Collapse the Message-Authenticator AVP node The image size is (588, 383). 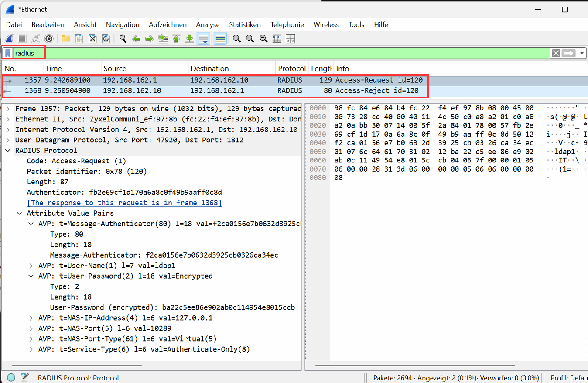coord(31,224)
